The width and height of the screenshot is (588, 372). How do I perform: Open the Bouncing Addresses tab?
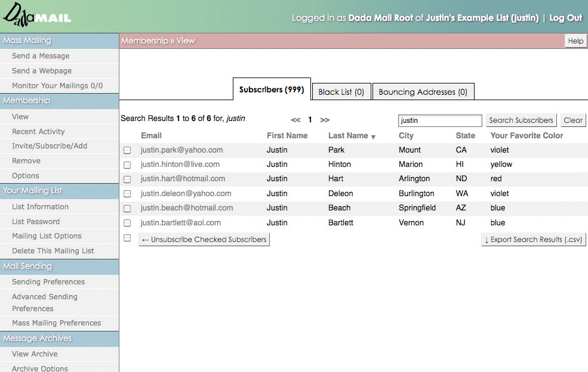click(x=423, y=92)
